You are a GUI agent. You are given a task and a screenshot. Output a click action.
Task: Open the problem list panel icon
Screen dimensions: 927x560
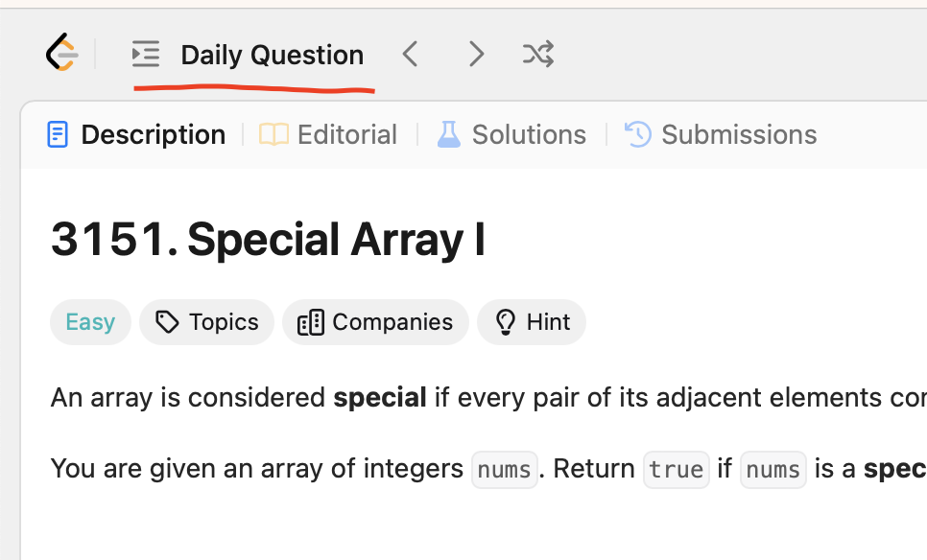[x=146, y=55]
